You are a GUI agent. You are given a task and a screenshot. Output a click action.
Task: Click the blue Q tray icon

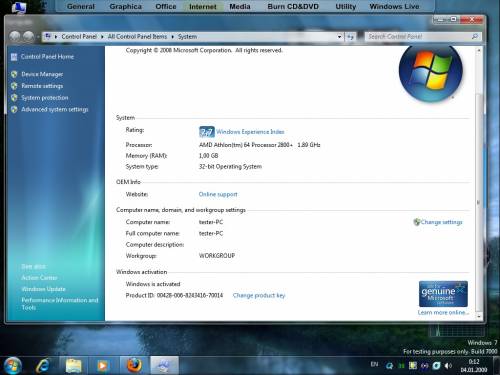pyautogui.click(x=389, y=366)
